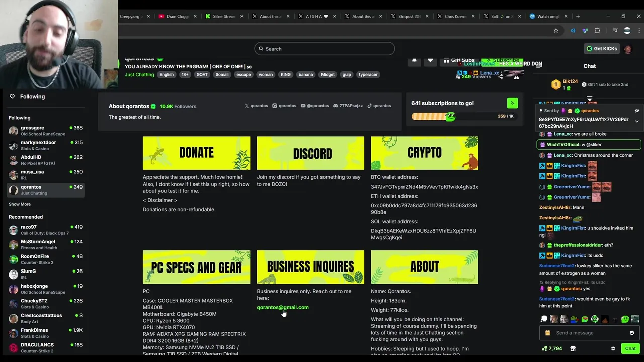
Task: Click the CRYPTO banner
Action: click(425, 153)
